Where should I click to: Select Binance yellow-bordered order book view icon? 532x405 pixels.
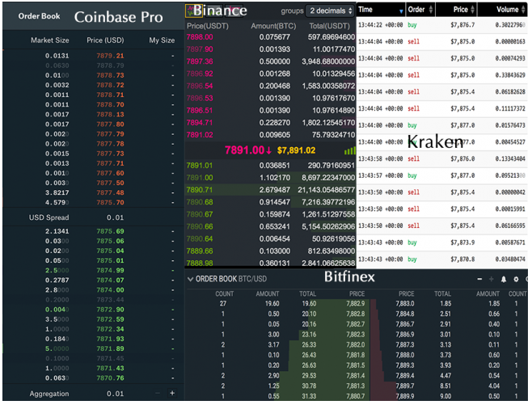coord(193,11)
